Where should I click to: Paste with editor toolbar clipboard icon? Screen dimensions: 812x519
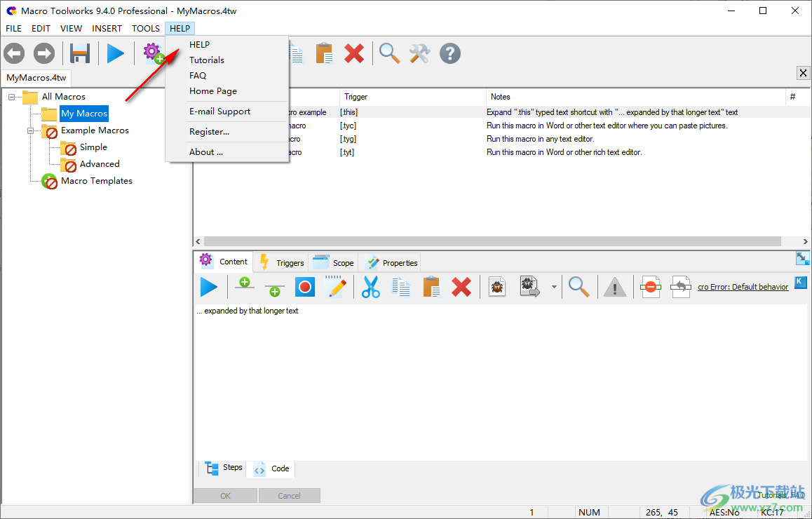pyautogui.click(x=431, y=287)
